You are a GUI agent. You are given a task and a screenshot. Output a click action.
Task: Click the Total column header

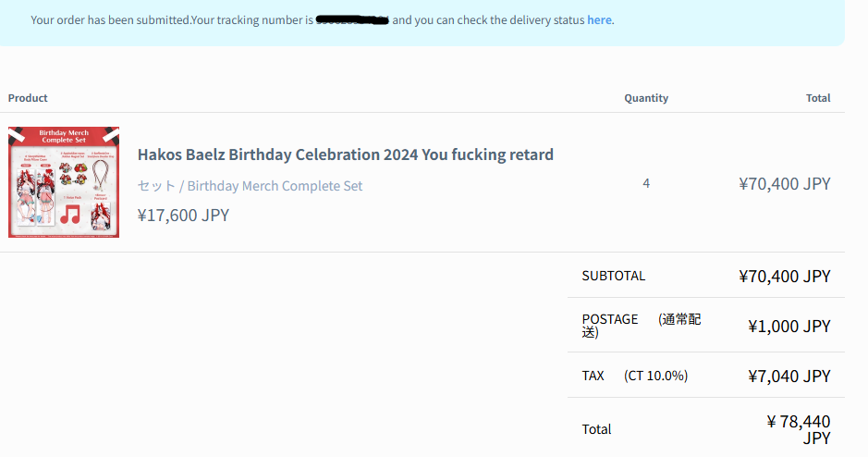(x=817, y=98)
